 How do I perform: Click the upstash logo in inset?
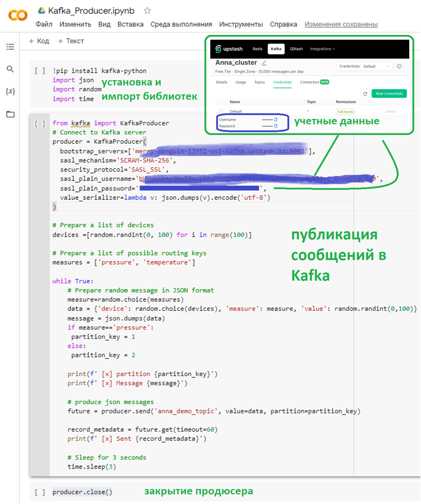(229, 49)
